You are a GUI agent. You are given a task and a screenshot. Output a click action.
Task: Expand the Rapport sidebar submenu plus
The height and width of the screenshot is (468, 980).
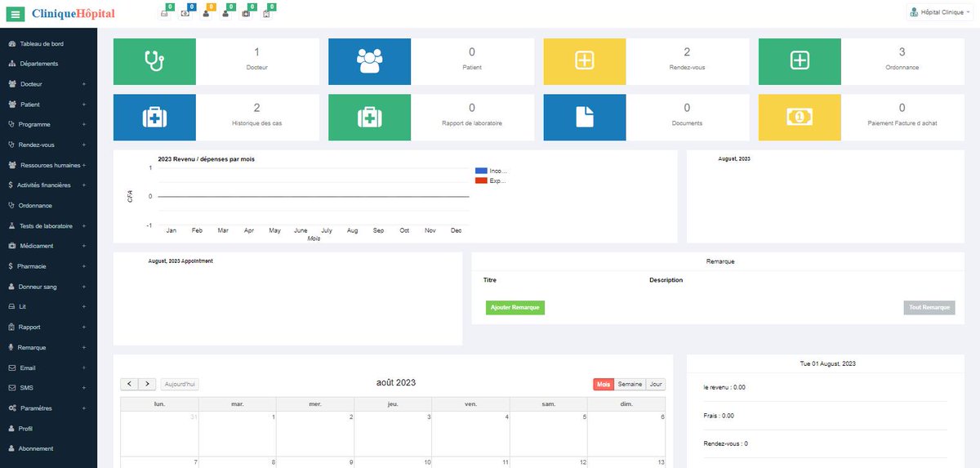click(x=84, y=327)
